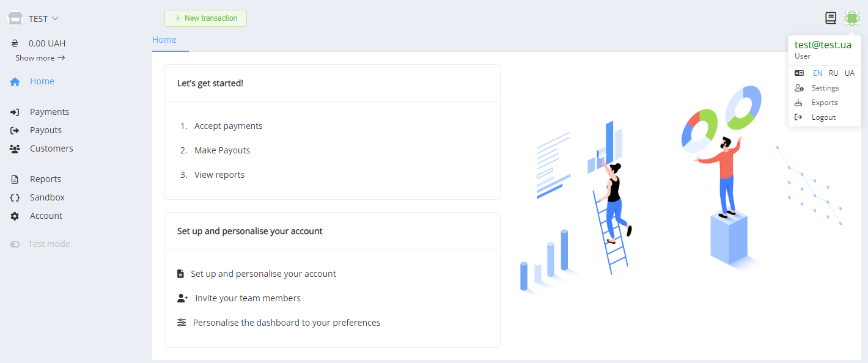This screenshot has width=868, height=363.
Task: Click the Reports document icon
Action: 15,180
